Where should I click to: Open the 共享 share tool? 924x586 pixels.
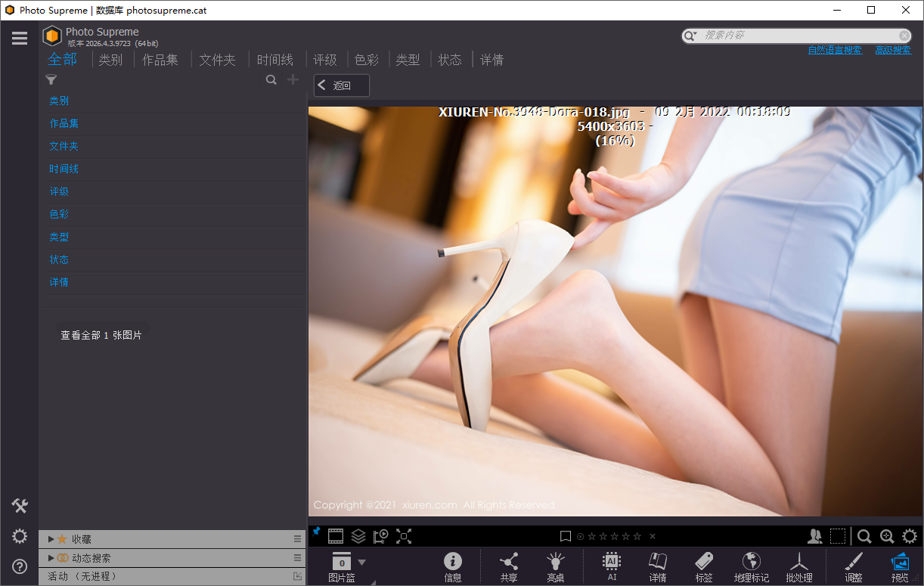click(x=509, y=567)
